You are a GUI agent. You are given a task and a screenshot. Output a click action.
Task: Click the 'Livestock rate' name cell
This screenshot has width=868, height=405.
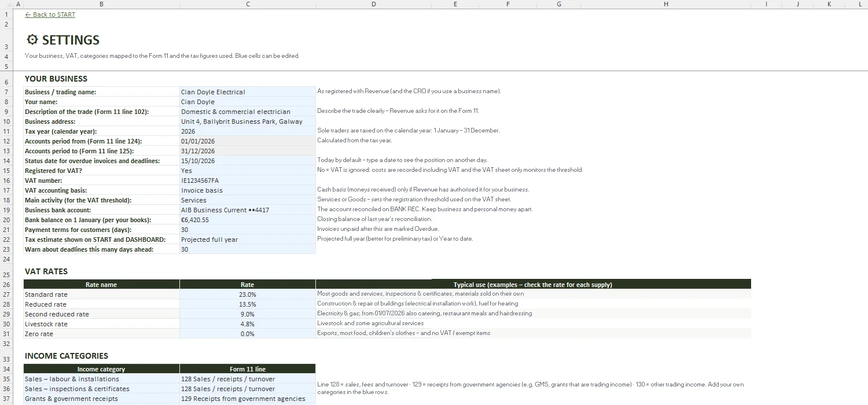101,324
